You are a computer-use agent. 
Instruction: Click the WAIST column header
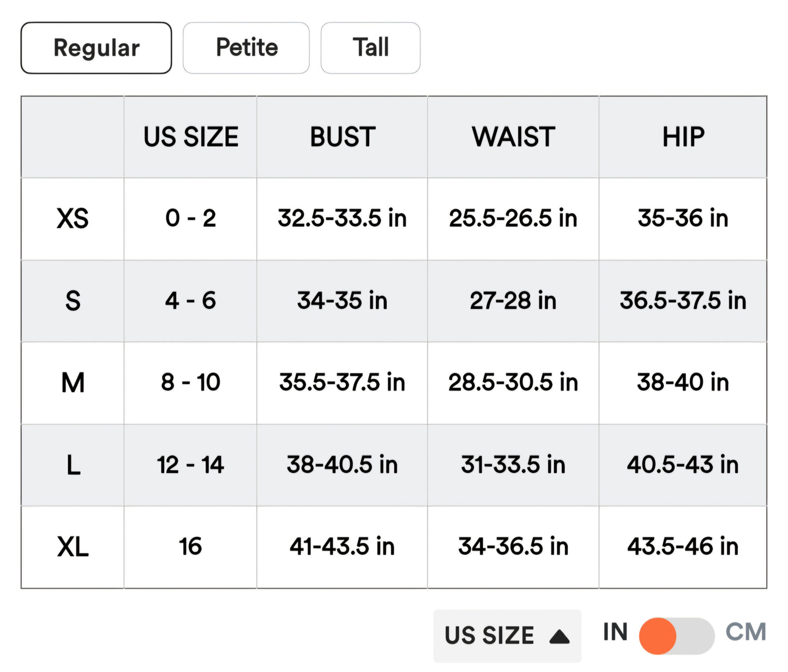tap(513, 137)
